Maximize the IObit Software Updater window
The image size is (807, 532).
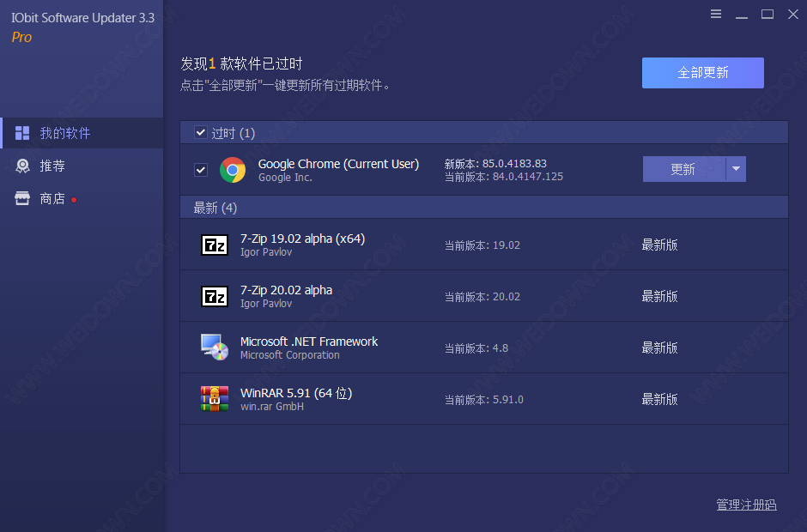[768, 14]
